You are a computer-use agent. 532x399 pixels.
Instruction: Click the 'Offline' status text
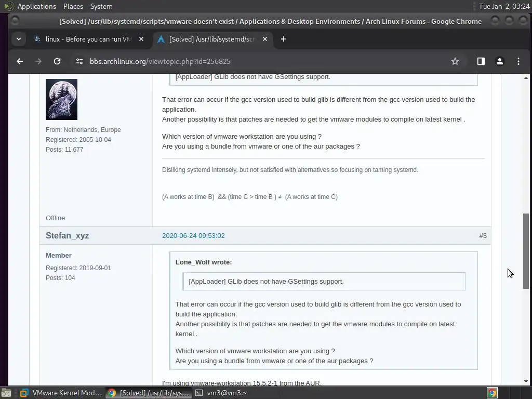click(x=55, y=218)
